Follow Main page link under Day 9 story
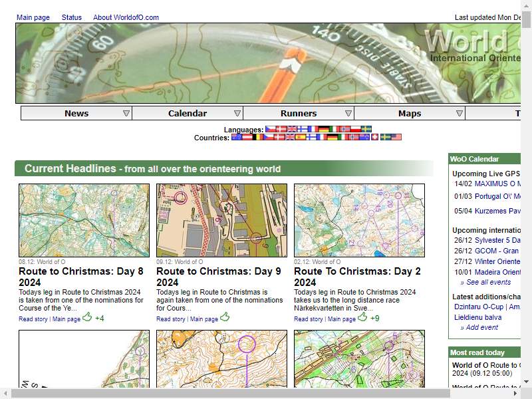 tap(204, 319)
